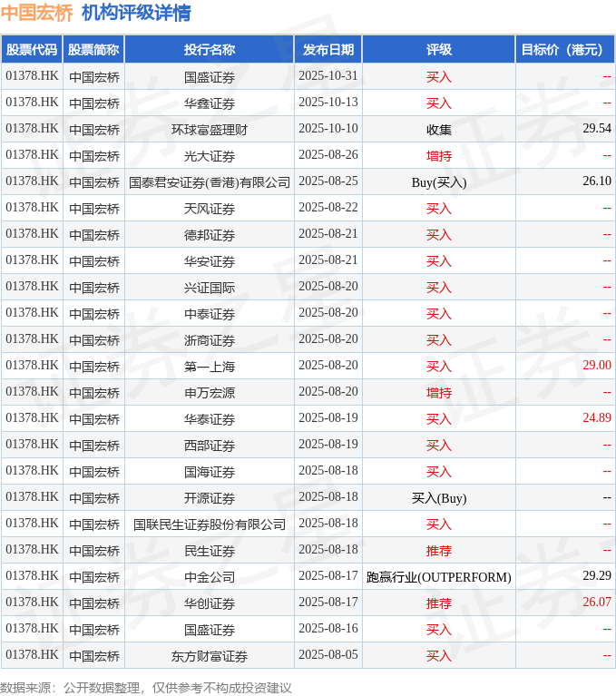Select the date 2025-08-25
Viewport: 616px width, 696px height.
(328, 181)
